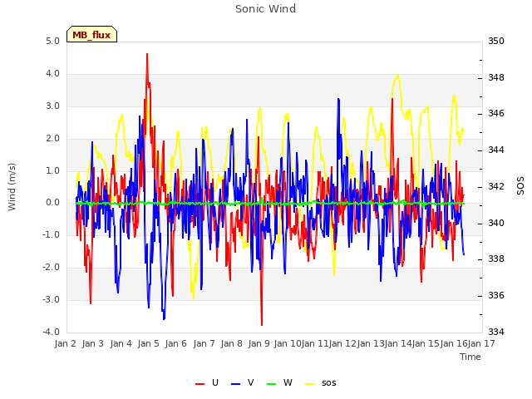Click the red U peak near Jan 5

click(x=147, y=54)
